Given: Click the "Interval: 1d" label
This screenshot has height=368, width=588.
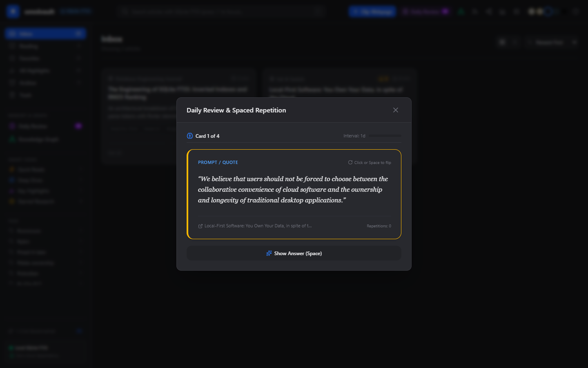Looking at the screenshot, I should pyautogui.click(x=354, y=136).
